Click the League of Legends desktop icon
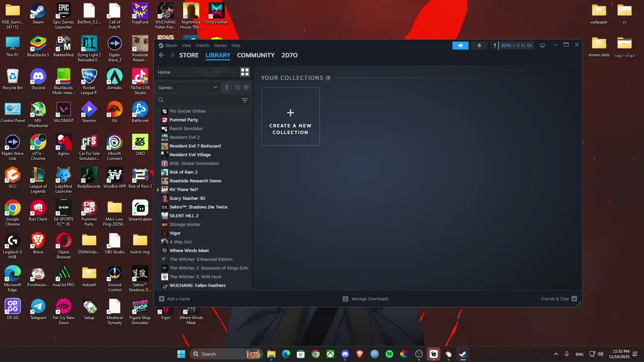This screenshot has height=362, width=644. [38, 180]
